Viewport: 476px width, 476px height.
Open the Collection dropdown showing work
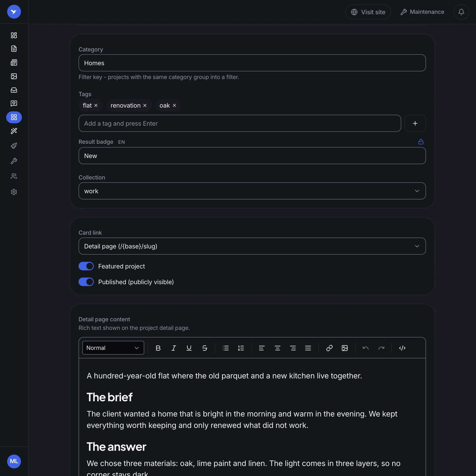[x=252, y=191]
